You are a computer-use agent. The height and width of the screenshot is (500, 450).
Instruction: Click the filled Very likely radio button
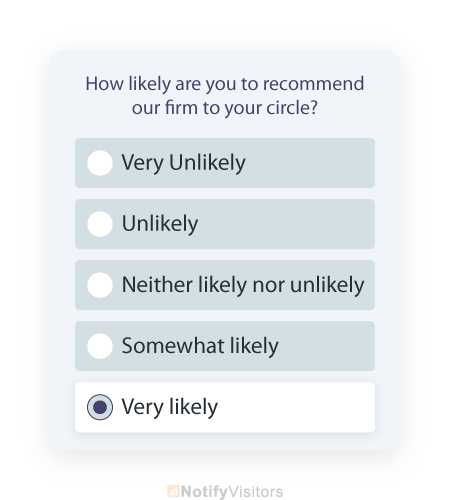(100, 407)
